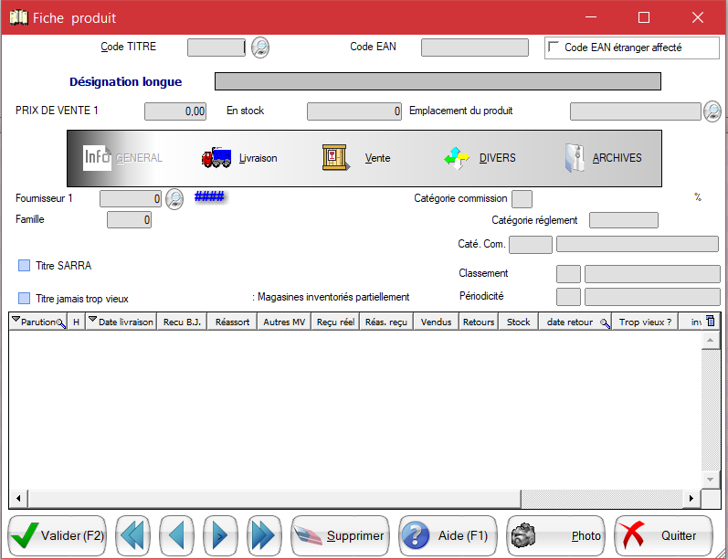The height and width of the screenshot is (560, 728).
Task: Click the Désignation longue text field
Action: point(437,82)
